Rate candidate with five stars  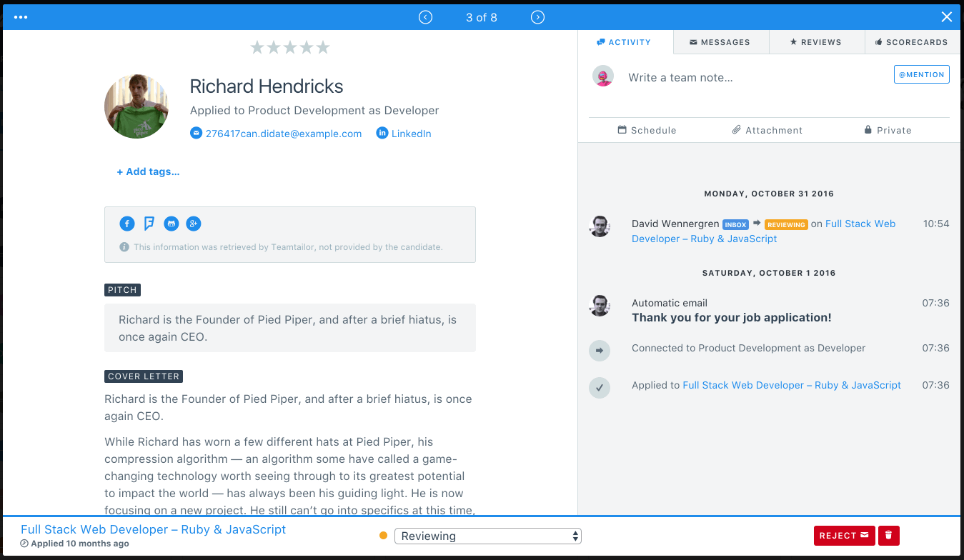click(323, 47)
